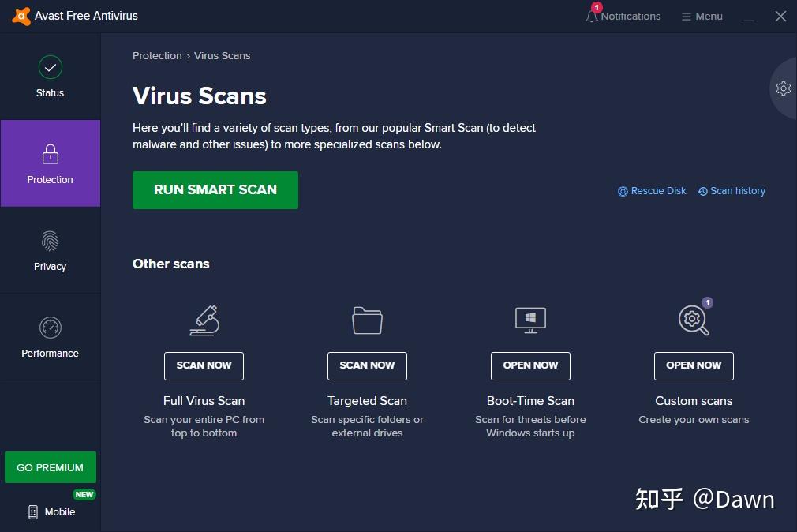Screen dimensions: 797x532
Task: Click the Other scans heading
Action: pos(170,264)
